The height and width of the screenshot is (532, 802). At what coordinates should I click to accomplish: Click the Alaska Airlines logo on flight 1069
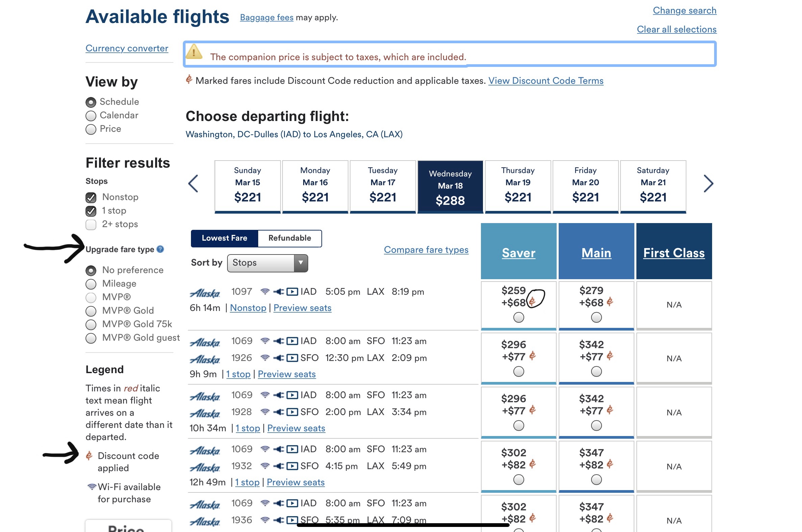(205, 341)
